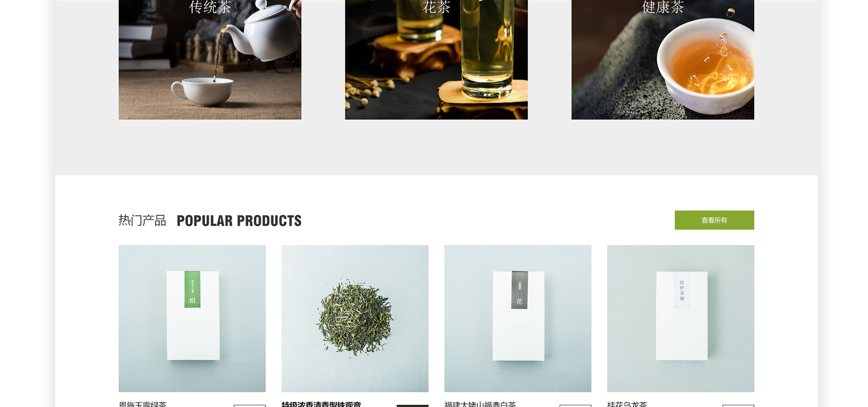
Task: Open the 桂花乌龙茶 product image
Action: (680, 318)
